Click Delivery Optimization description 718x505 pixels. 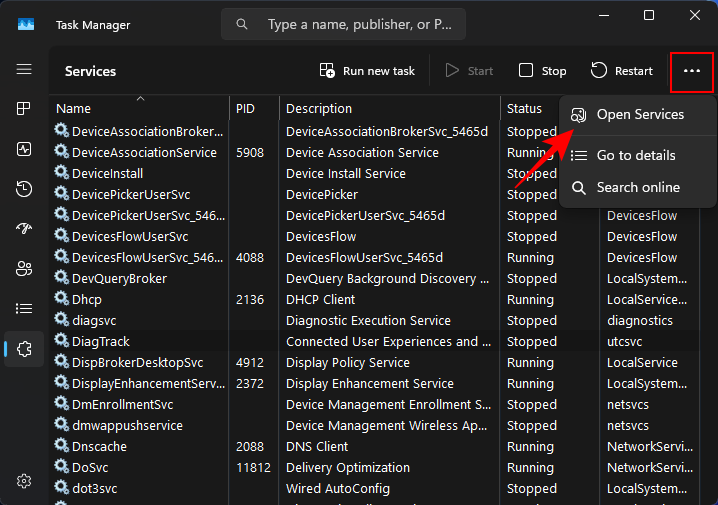348,468
